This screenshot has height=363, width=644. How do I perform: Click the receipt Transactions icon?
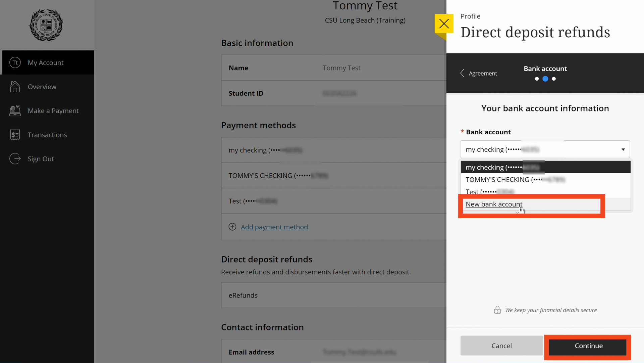[15, 135]
